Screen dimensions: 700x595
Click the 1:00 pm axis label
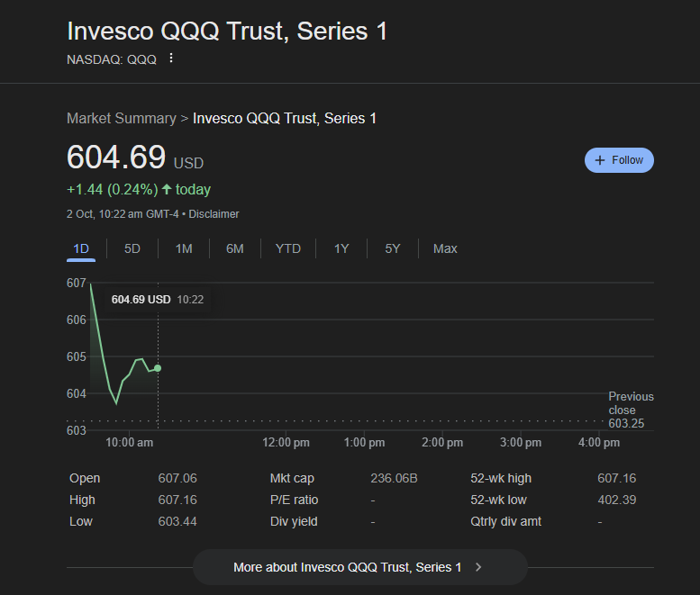(x=364, y=443)
